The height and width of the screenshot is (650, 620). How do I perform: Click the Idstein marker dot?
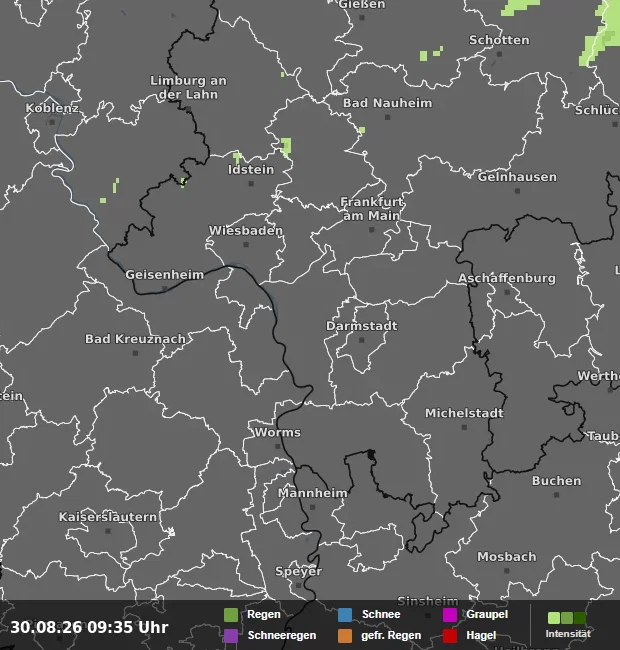click(251, 184)
